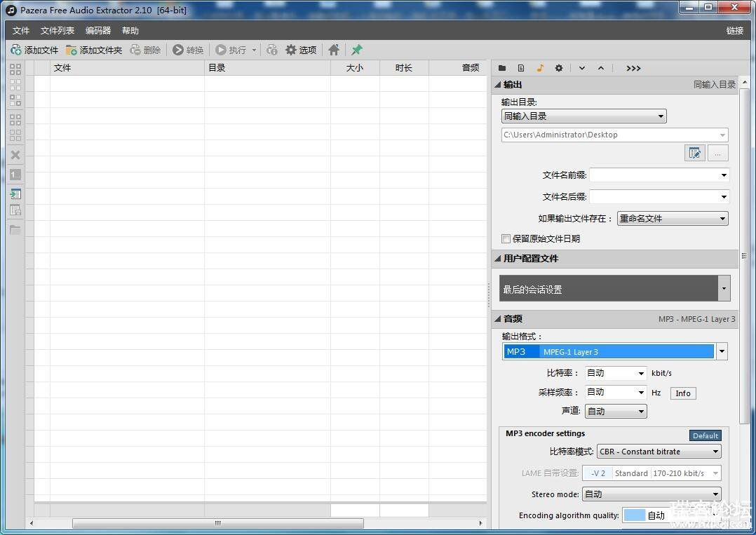Click the file list scrollbar left arrow
The height and width of the screenshot is (535, 756).
tap(32, 523)
